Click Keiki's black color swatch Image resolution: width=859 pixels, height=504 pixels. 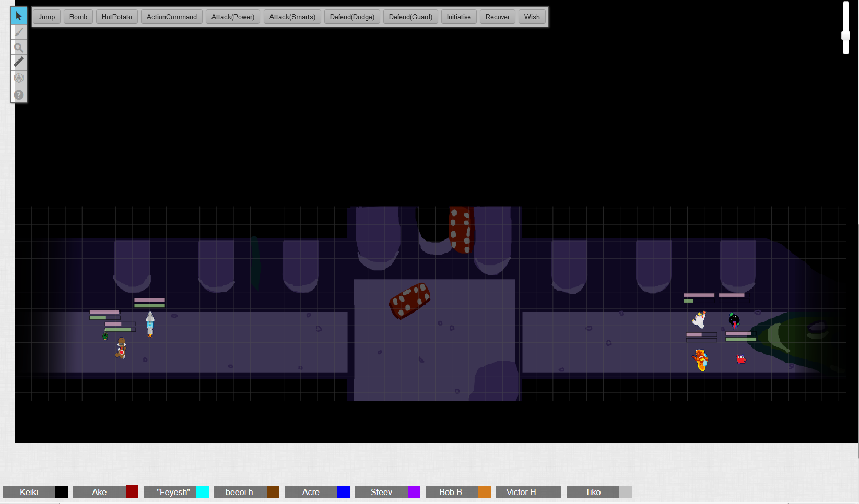coord(62,492)
